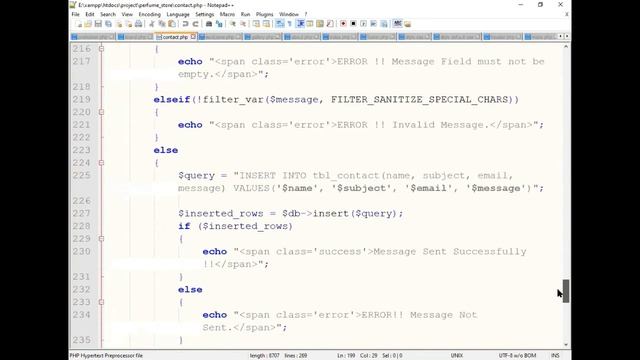Toggle the Function List icon
This screenshot has width=640, height=360.
(x=330, y=24)
